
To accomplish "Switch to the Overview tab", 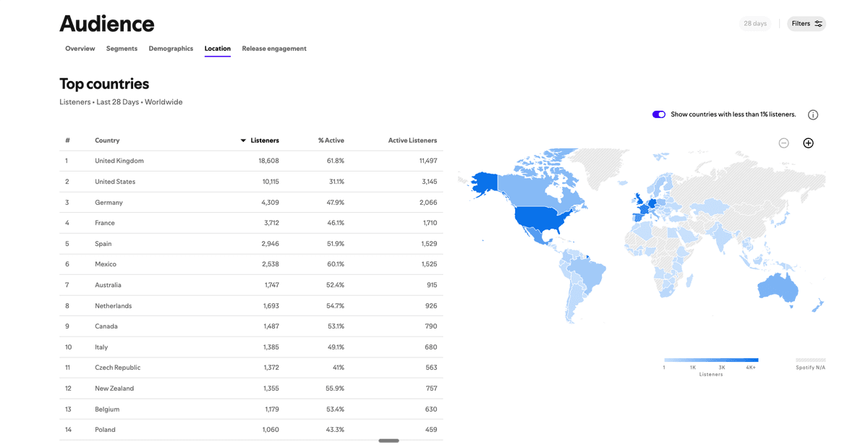I will click(80, 48).
